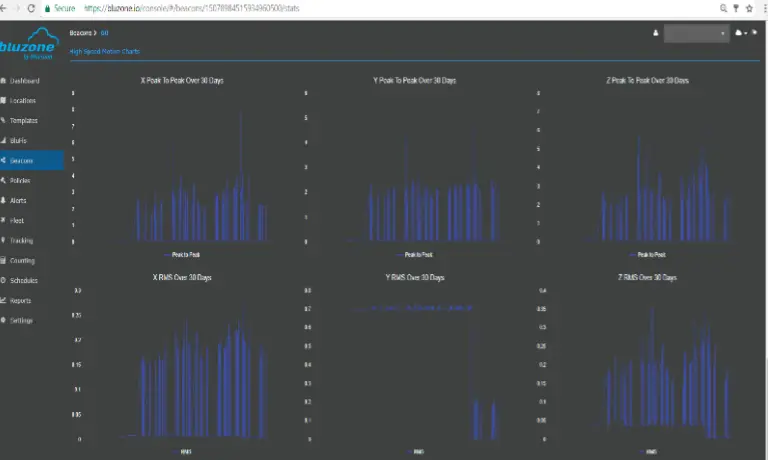Click the address bar URL

192,8
